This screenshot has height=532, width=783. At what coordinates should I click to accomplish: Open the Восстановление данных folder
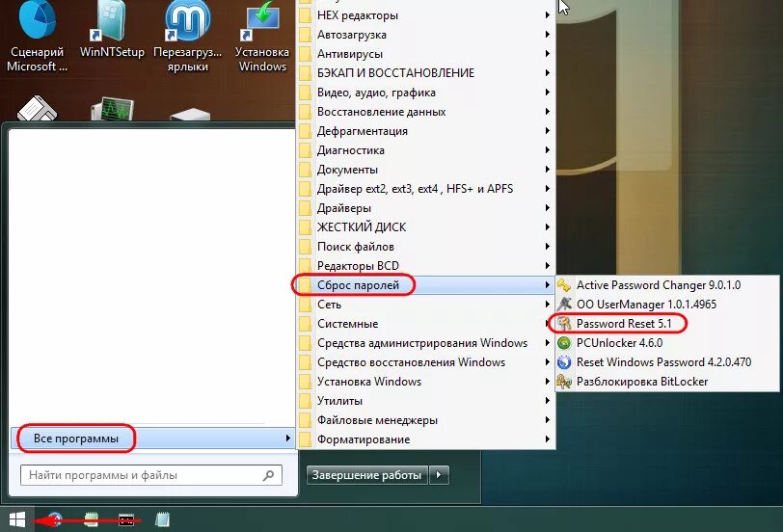426,112
